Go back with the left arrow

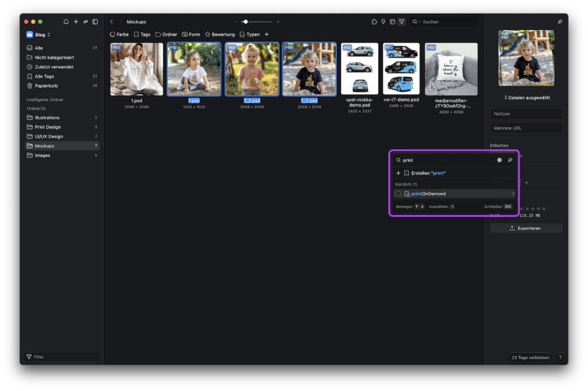[111, 22]
